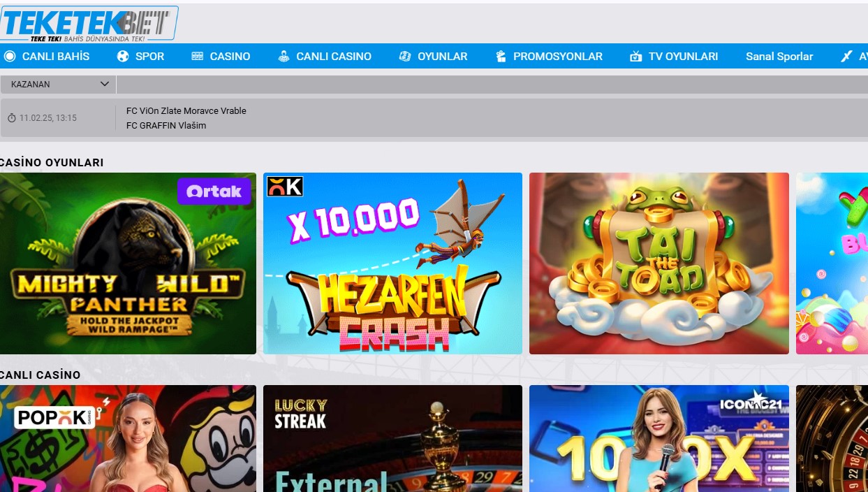Click the Promosyonlar gift icon
Screen dimensions: 868x492
(501, 57)
